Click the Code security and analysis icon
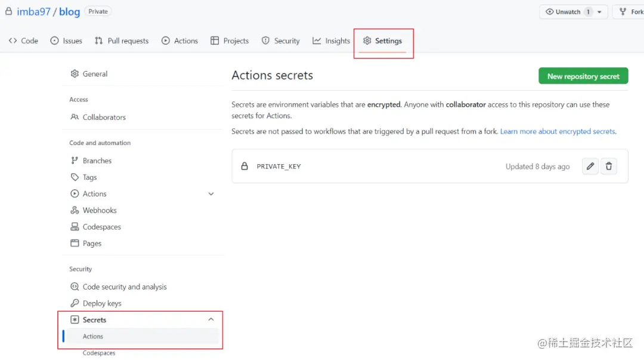The image size is (644, 360). 75,287
